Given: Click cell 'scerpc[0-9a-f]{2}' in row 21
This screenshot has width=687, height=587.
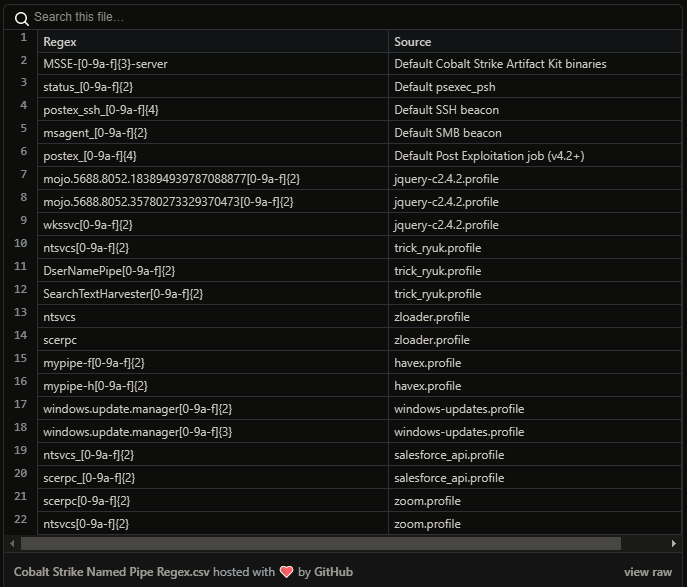Looking at the screenshot, I should click(213, 501).
